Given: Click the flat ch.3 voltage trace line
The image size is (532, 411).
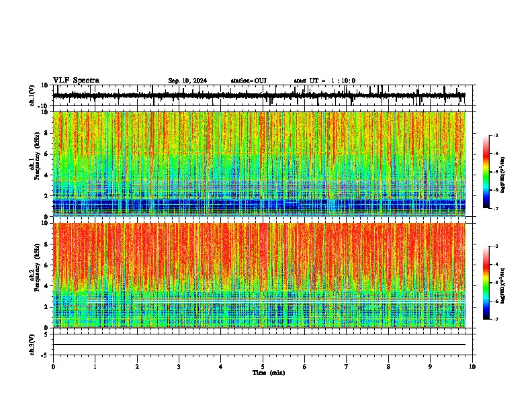Looking at the screenshot, I should tap(259, 345).
